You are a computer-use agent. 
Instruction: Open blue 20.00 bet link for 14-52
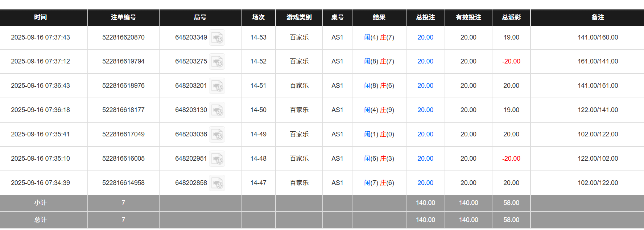[x=425, y=61]
